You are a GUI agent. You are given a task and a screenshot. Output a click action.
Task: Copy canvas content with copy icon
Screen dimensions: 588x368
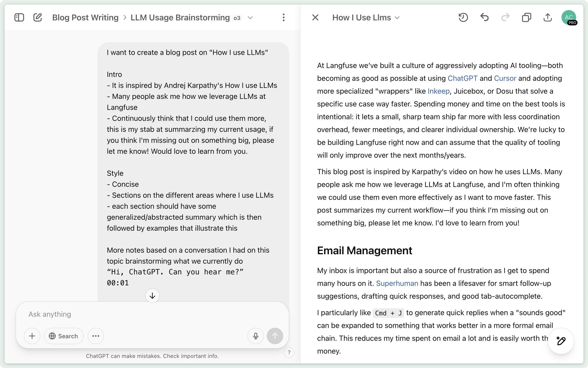point(526,18)
